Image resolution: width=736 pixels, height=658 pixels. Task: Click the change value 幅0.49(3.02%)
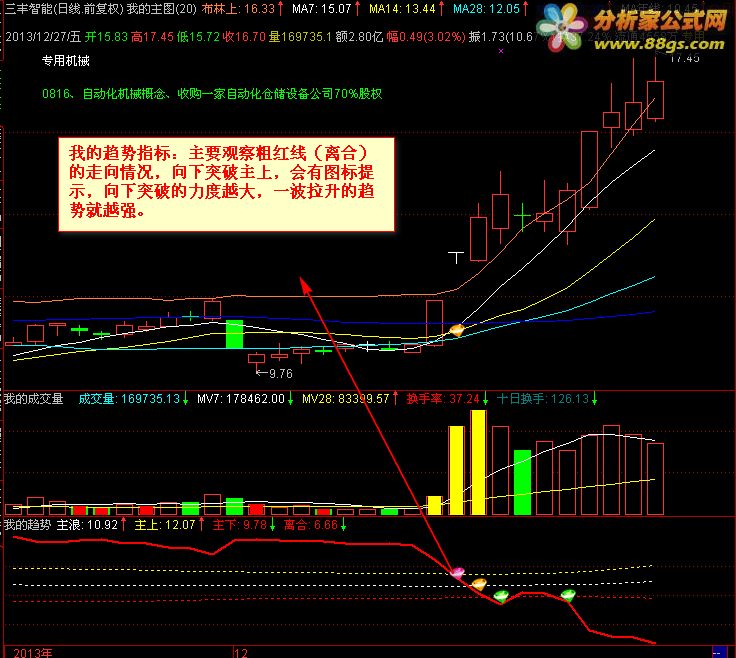click(426, 37)
